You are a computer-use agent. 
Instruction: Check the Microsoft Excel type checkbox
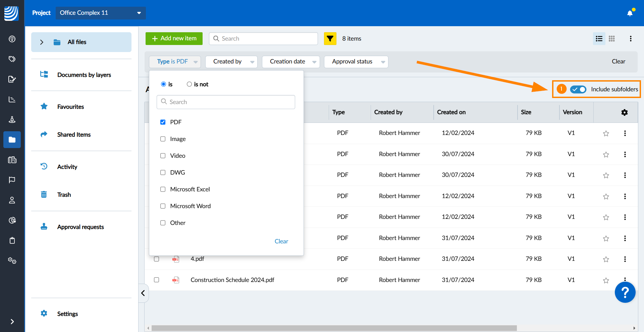click(163, 189)
